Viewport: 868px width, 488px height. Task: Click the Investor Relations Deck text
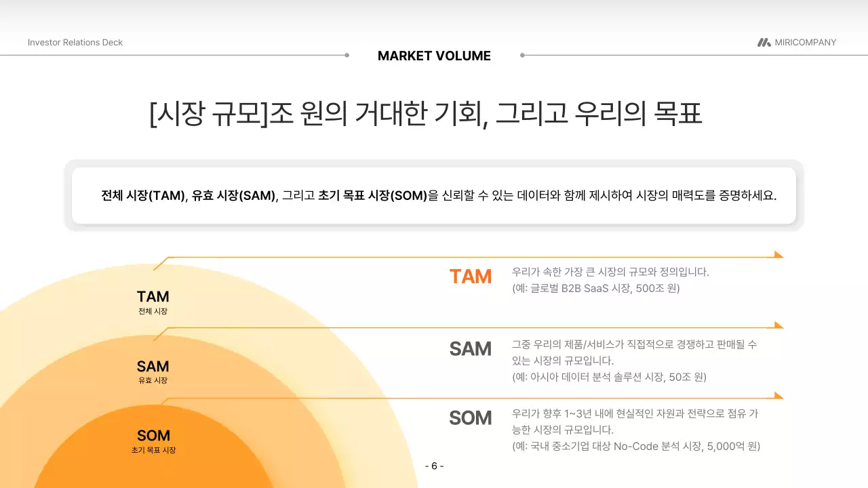[75, 42]
